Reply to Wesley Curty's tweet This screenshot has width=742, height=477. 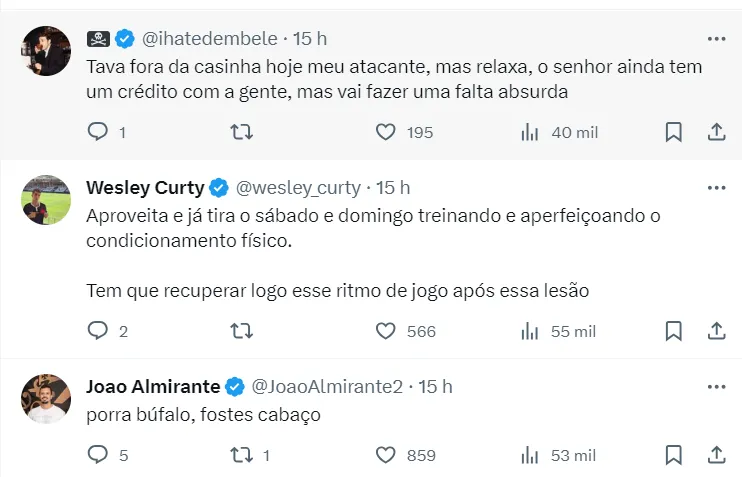98,331
